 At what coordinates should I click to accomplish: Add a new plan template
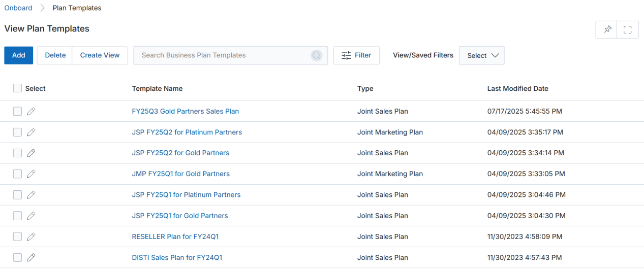tap(19, 55)
